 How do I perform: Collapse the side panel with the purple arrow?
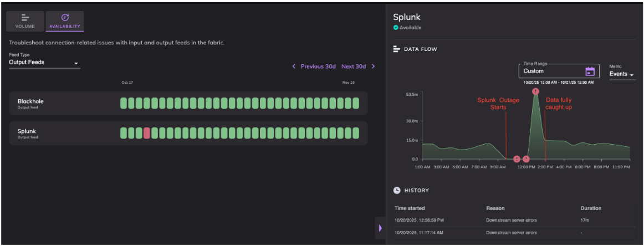[x=380, y=228]
